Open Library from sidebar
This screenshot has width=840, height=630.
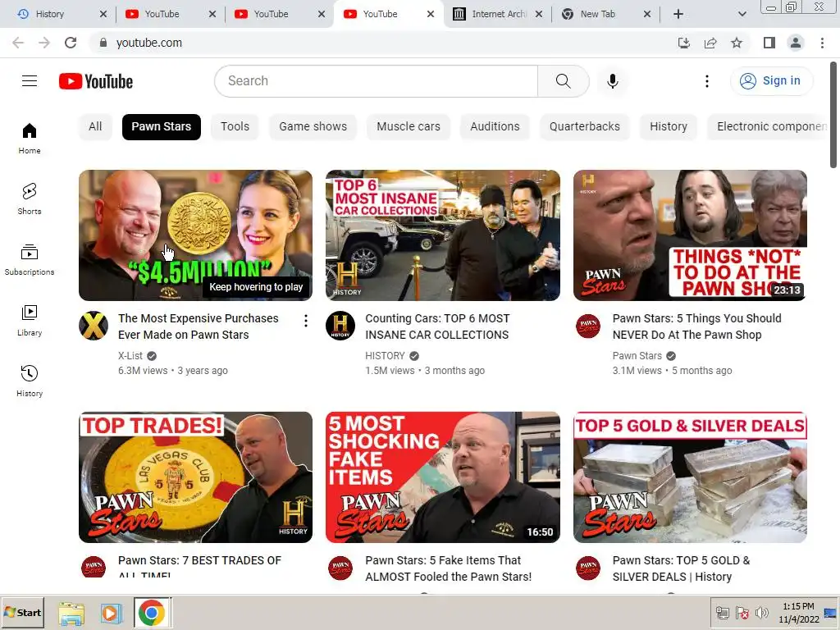click(x=30, y=320)
